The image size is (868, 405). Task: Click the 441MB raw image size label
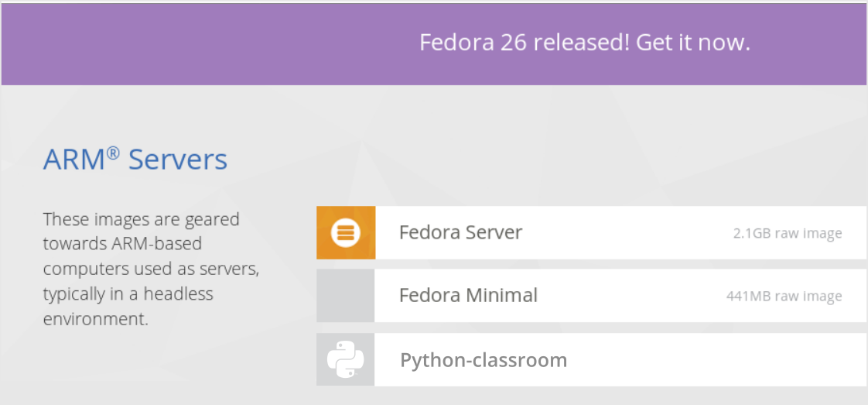pos(784,297)
